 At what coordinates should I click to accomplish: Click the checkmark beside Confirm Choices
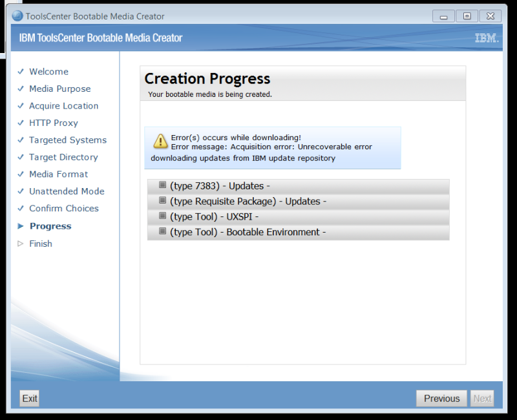[21, 208]
